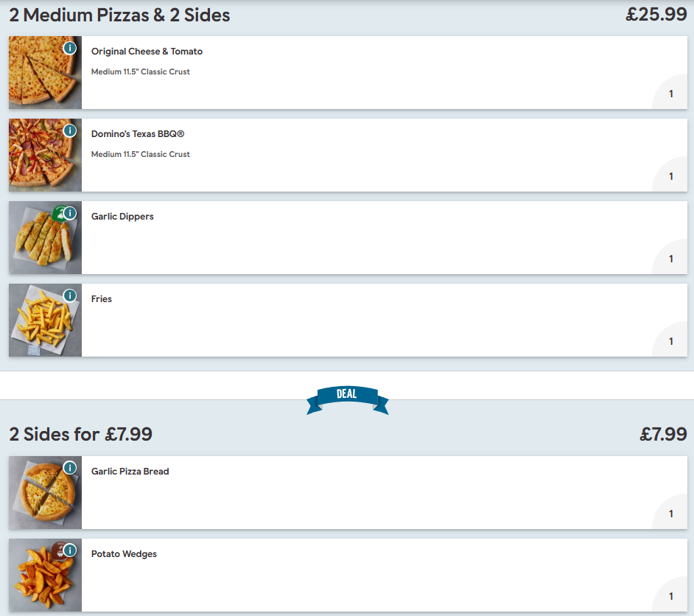Image resolution: width=694 pixels, height=616 pixels.
Task: Open info icon on Domino's Texas BBQ pizza
Action: point(69,130)
